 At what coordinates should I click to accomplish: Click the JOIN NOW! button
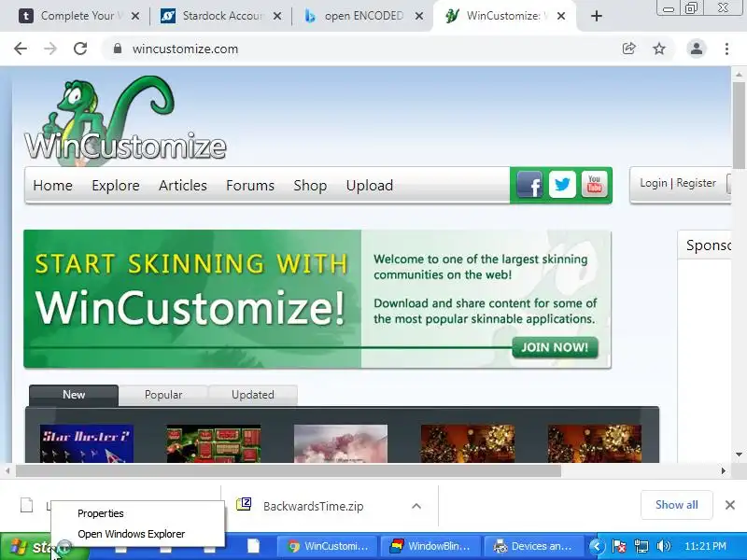[555, 347]
